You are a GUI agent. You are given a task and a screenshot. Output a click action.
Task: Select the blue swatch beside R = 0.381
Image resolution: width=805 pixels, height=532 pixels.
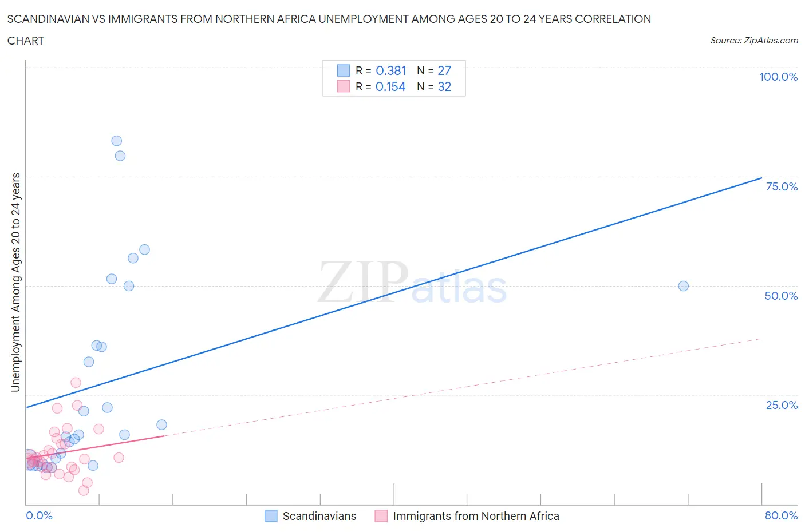tap(343, 70)
